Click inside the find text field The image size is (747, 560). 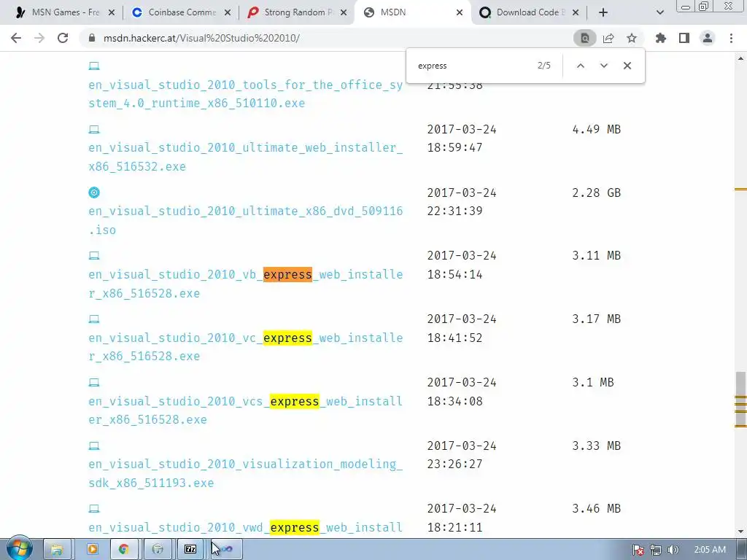coord(472,66)
